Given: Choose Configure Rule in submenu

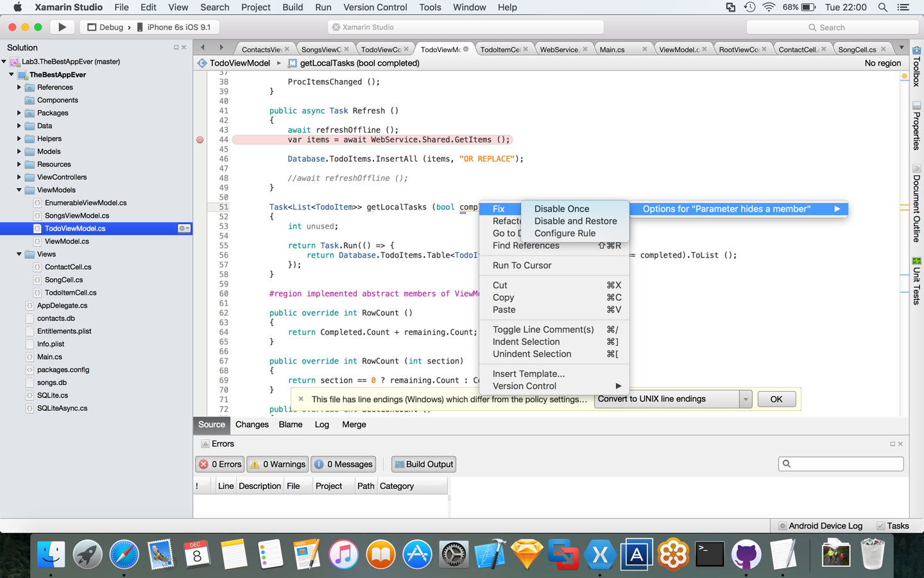Looking at the screenshot, I should [x=575, y=233].
